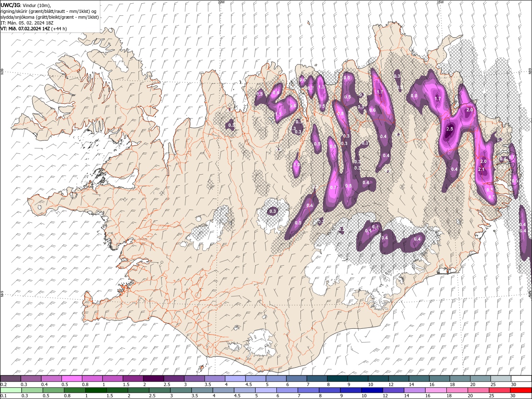Pick the 4.5 swatch in the rain legend

click(x=245, y=390)
